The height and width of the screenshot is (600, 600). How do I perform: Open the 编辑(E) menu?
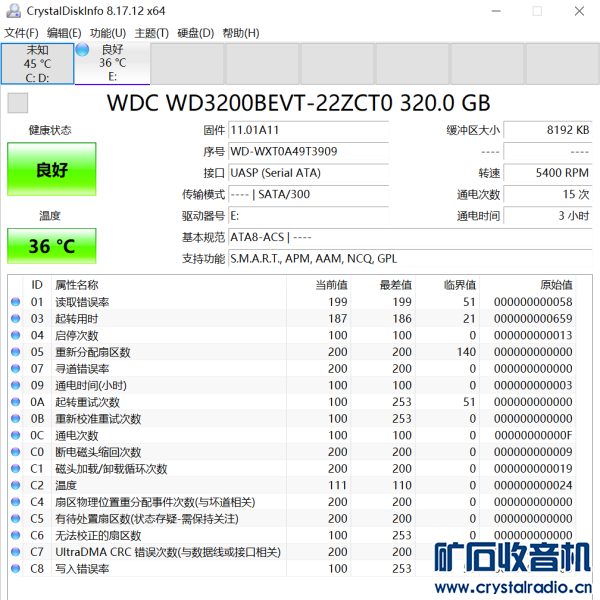pos(64,33)
